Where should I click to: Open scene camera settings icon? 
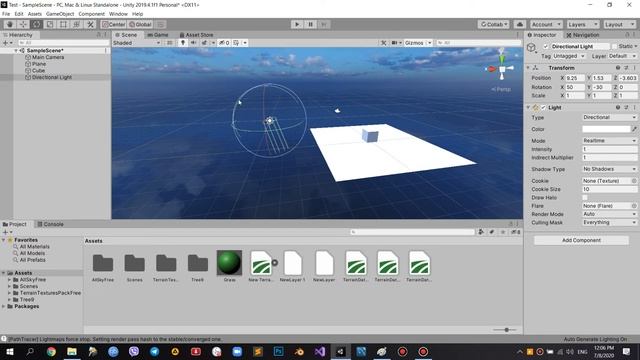(x=395, y=43)
